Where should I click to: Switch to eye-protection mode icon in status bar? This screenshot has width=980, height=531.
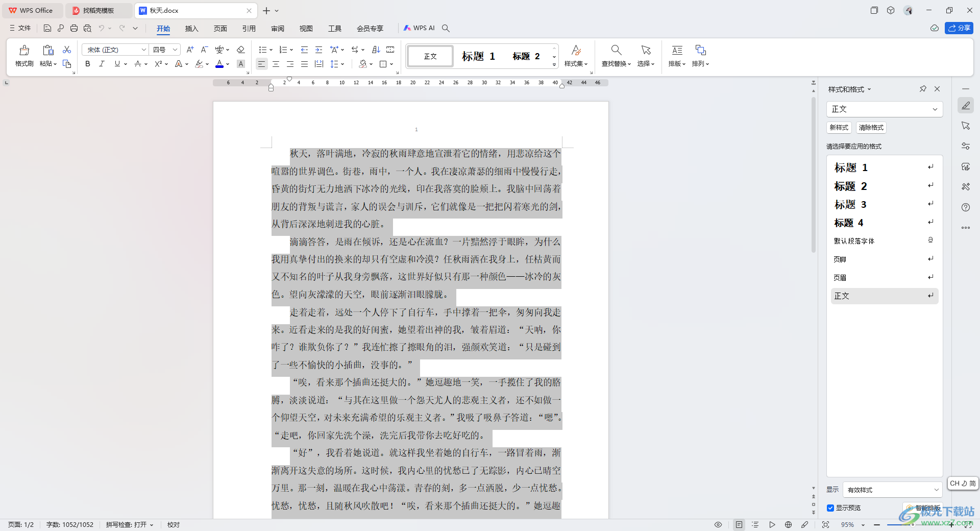pyautogui.click(x=718, y=524)
